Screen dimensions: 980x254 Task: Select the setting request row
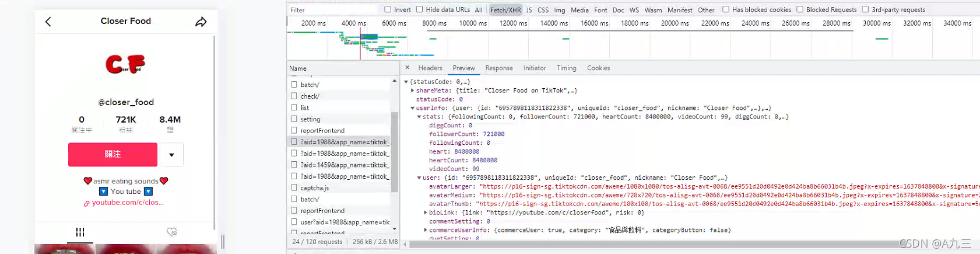(339, 119)
